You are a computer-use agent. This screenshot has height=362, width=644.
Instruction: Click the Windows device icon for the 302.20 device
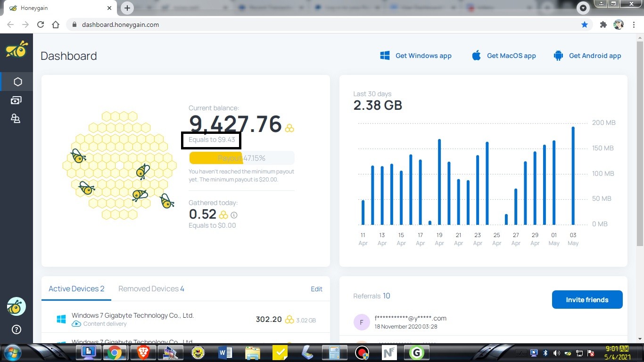pos(61,320)
